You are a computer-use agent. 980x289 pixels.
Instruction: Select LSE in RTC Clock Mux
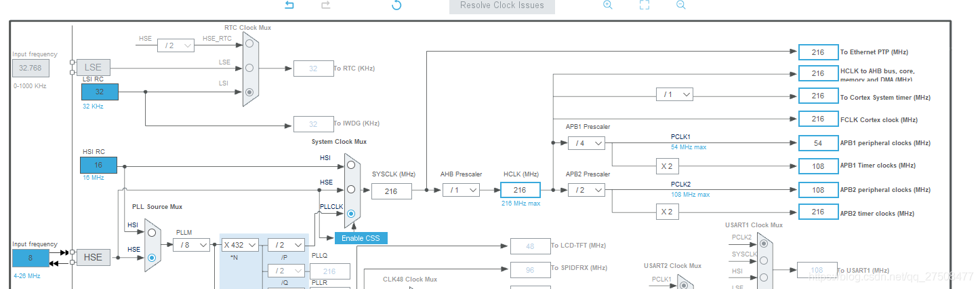249,67
